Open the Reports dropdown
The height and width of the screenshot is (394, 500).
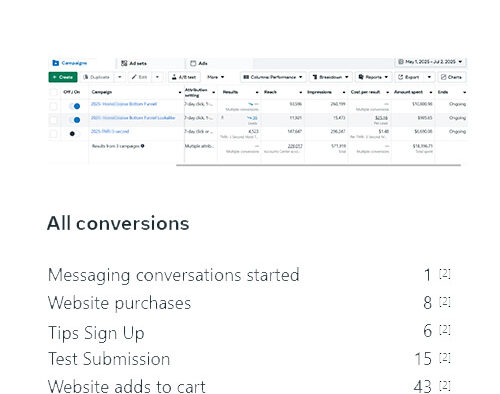click(x=373, y=77)
